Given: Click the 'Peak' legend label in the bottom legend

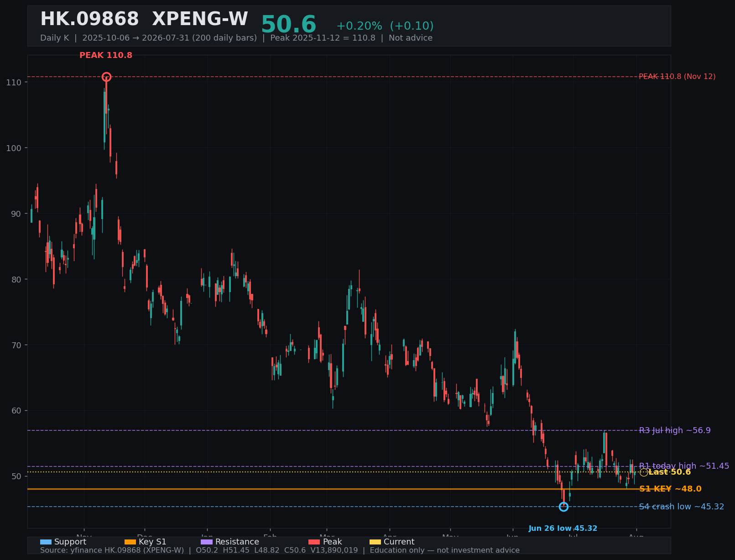Looking at the screenshot, I should click(332, 542).
